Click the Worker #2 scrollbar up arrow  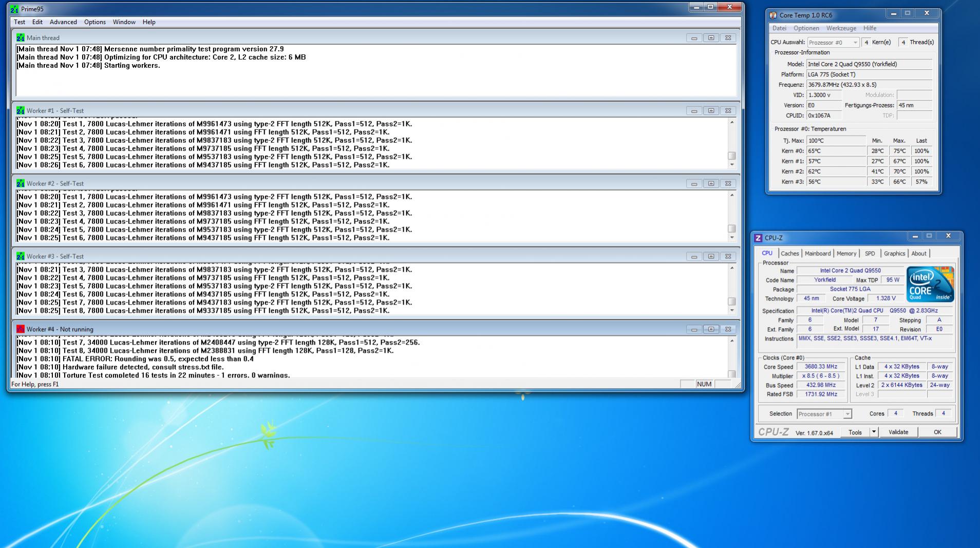coord(732,195)
